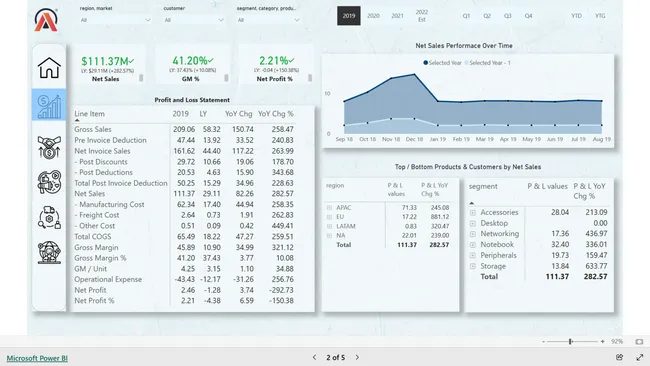This screenshot has height=366, width=650.
Task: Expand the LATAM region row
Action: 329,226
